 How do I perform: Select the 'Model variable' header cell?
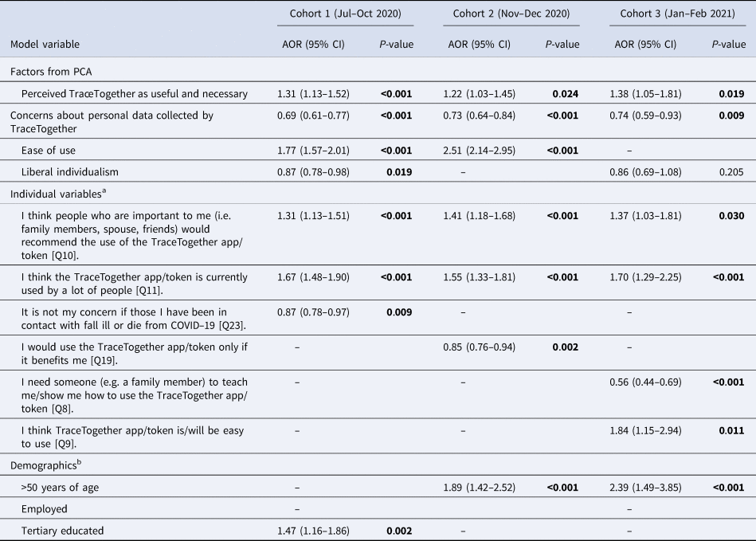tap(45, 45)
